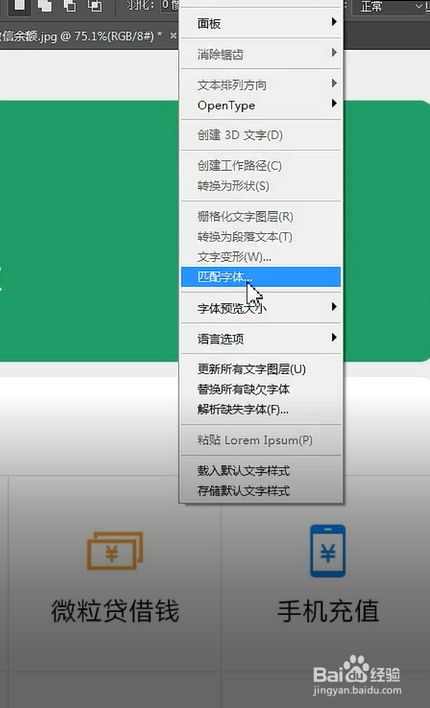Open 解析缺失字体(F)... menu item
The height and width of the screenshot is (708, 430).
[261, 410]
